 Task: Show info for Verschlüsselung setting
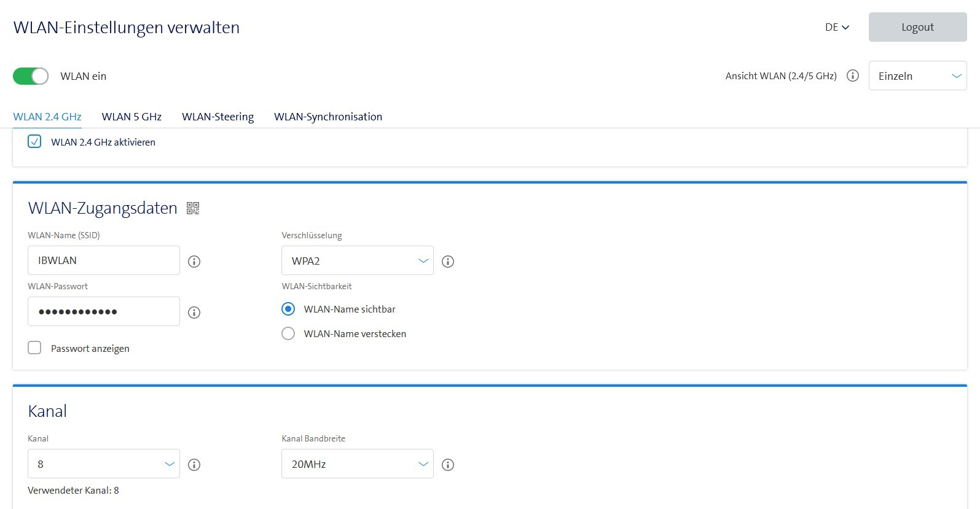coord(448,262)
